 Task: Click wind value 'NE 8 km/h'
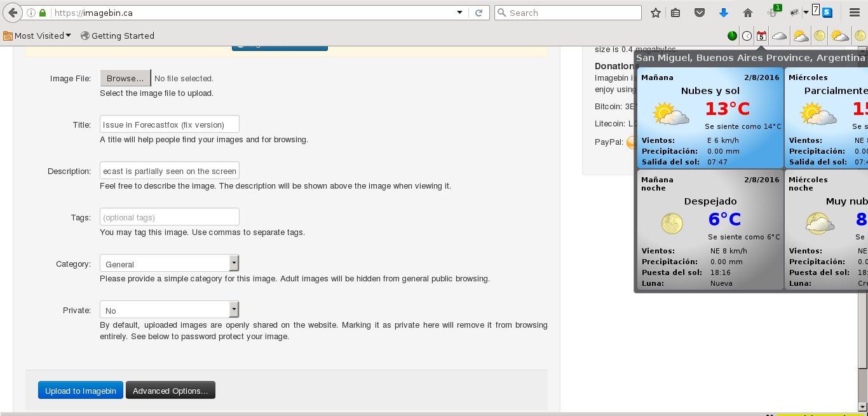(729, 251)
